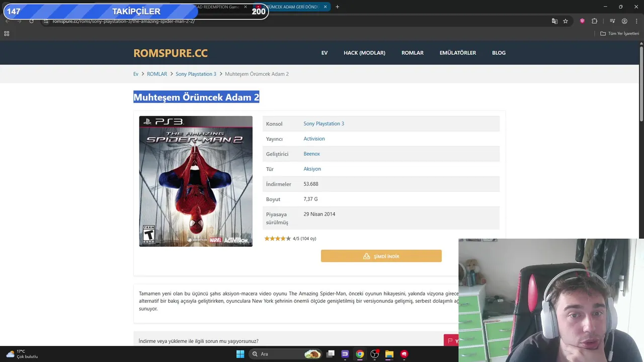
Task: Click the 7,37 G size value
Action: click(310, 199)
